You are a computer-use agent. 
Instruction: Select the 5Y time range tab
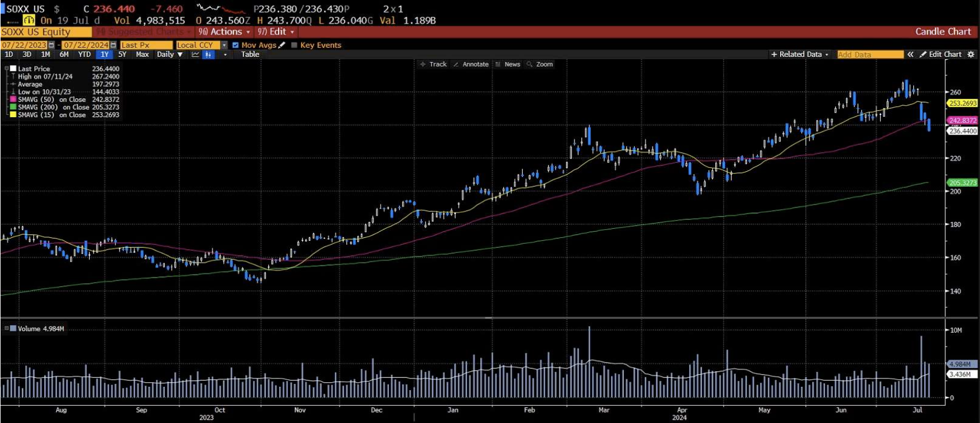pos(122,54)
